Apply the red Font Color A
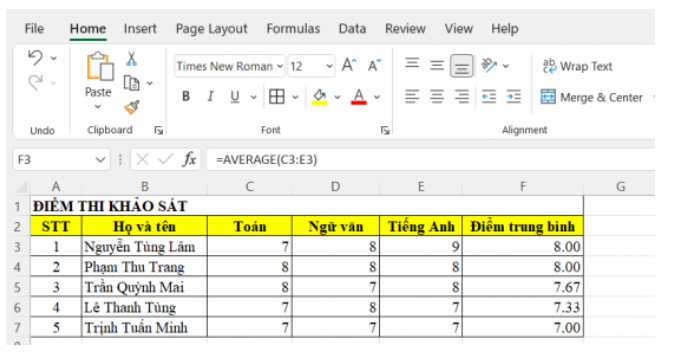The height and width of the screenshot is (361, 673). 359,97
